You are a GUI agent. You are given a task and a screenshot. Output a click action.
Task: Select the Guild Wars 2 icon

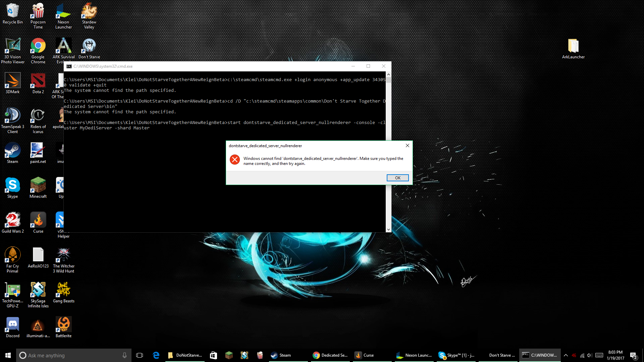coord(12,223)
